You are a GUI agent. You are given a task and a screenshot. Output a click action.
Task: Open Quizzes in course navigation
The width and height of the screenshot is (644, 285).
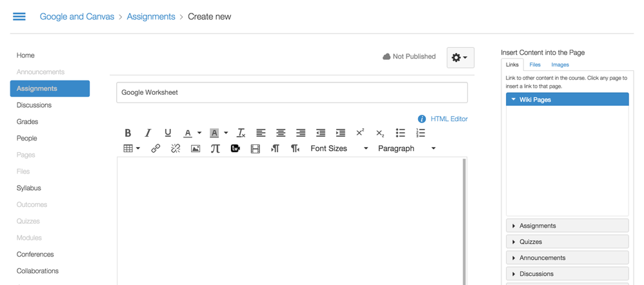(28, 221)
